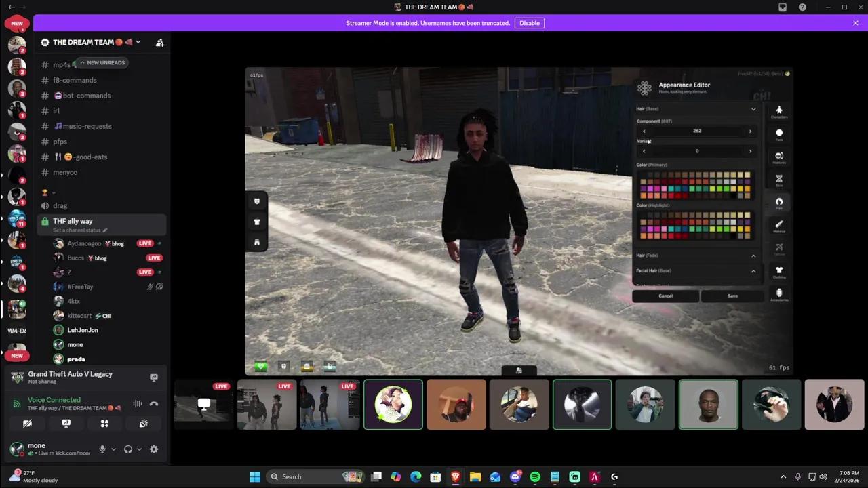868x488 pixels.
Task: Select the Skin category icon
Action: (779, 178)
